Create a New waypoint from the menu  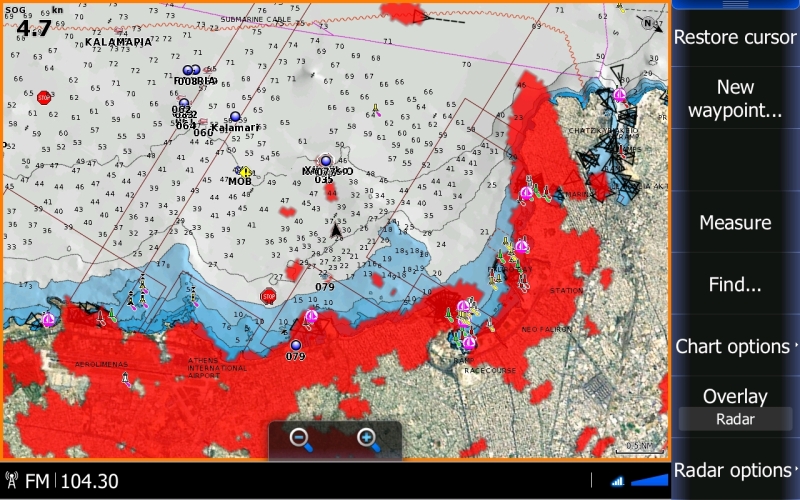tap(735, 99)
